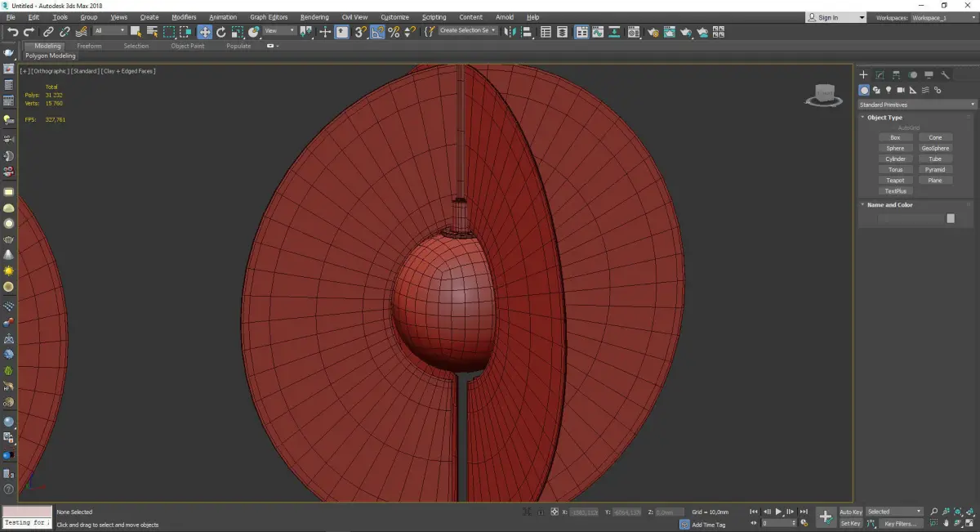
Task: Collapse the Name and Color rollout
Action: coord(889,205)
